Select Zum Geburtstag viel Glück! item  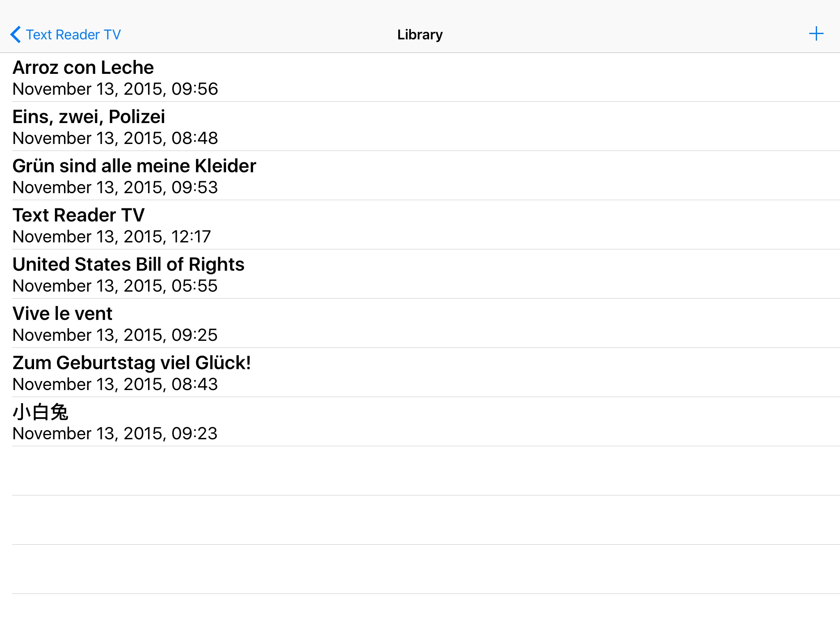click(x=132, y=363)
